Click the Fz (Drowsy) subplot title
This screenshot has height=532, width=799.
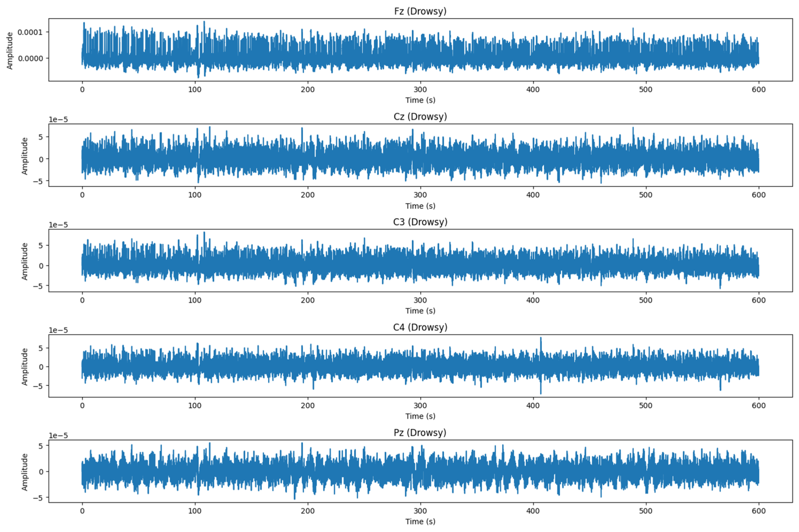tap(420, 11)
